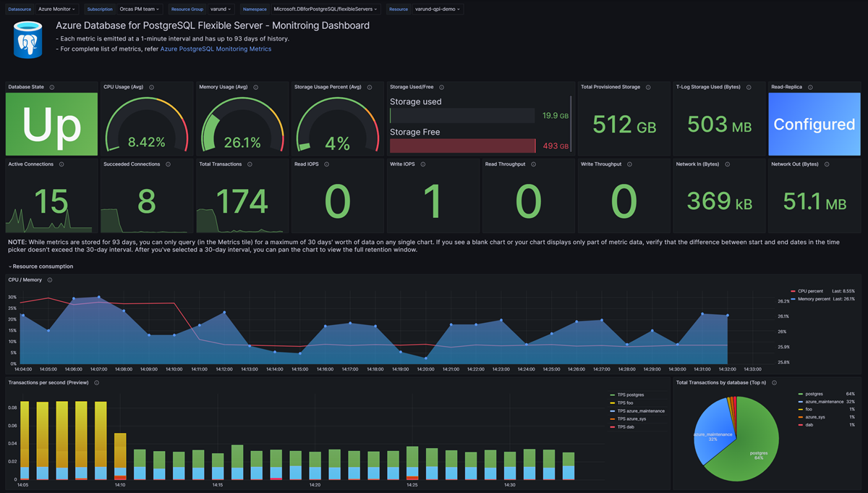The height and width of the screenshot is (493, 868).
Task: Open the Orcas PM team subscription dropdown
Action: coord(140,9)
